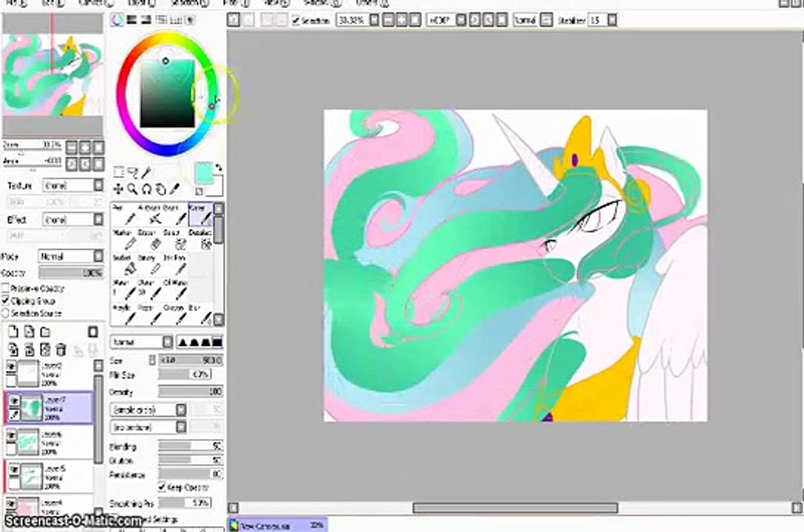Image resolution: width=804 pixels, height=532 pixels.
Task: Create a new normal layer
Action: [13, 332]
